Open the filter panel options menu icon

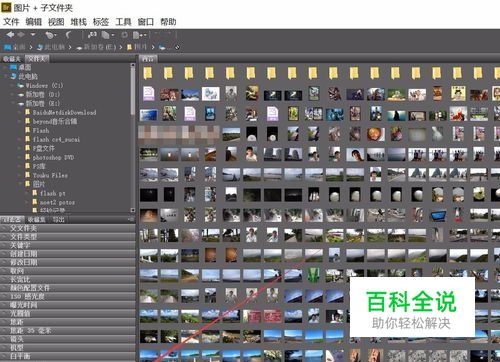pos(131,219)
